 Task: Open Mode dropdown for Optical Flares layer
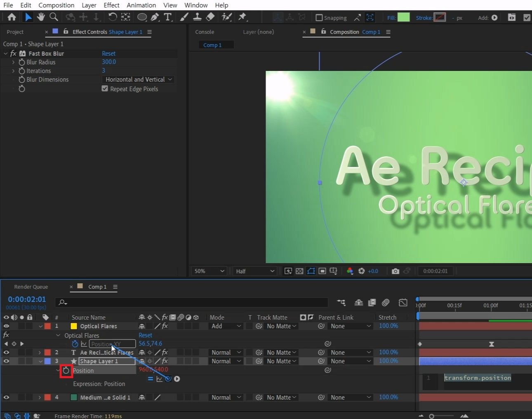[x=226, y=326]
